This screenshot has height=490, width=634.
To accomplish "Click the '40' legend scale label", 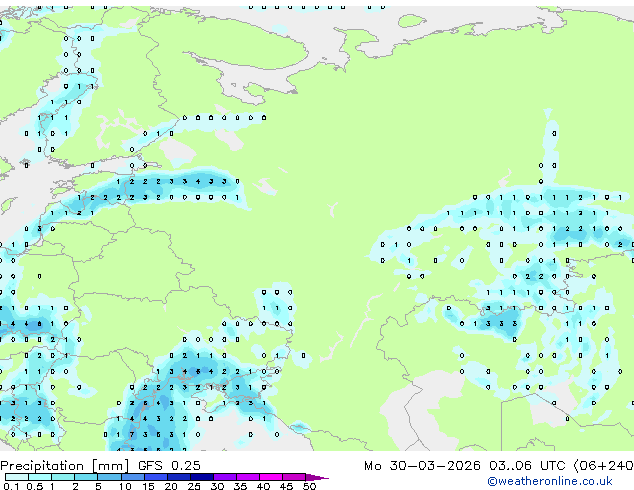I will 263,486.
